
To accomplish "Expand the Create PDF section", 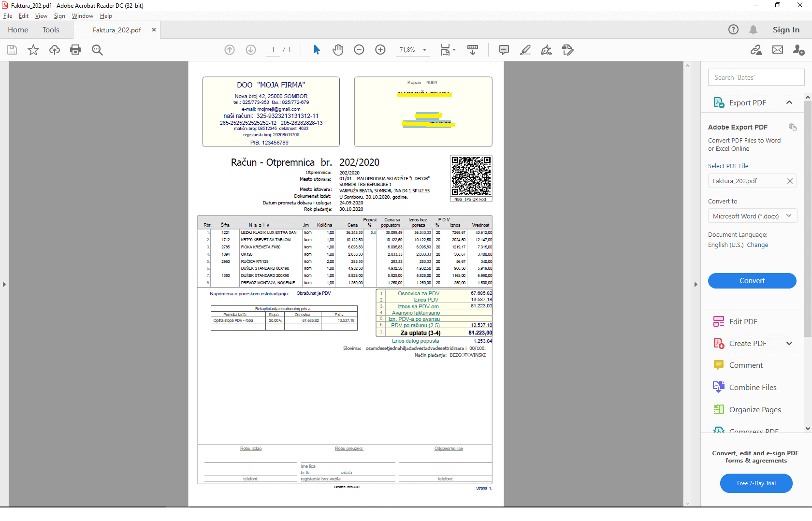I will click(789, 344).
